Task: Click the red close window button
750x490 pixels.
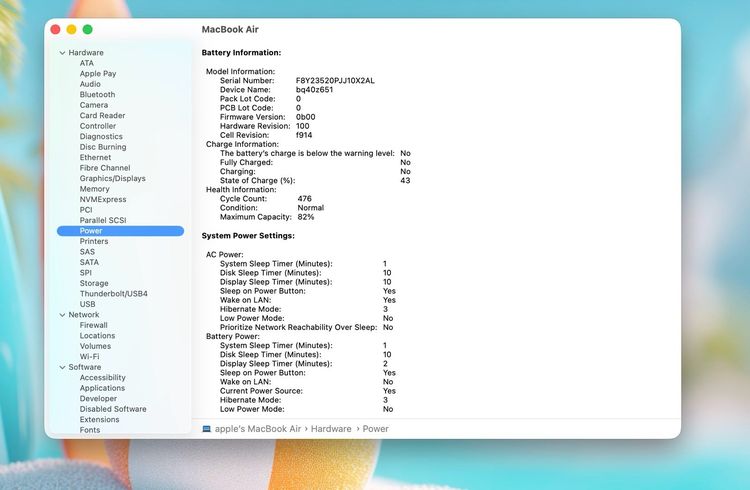Action: click(x=55, y=29)
